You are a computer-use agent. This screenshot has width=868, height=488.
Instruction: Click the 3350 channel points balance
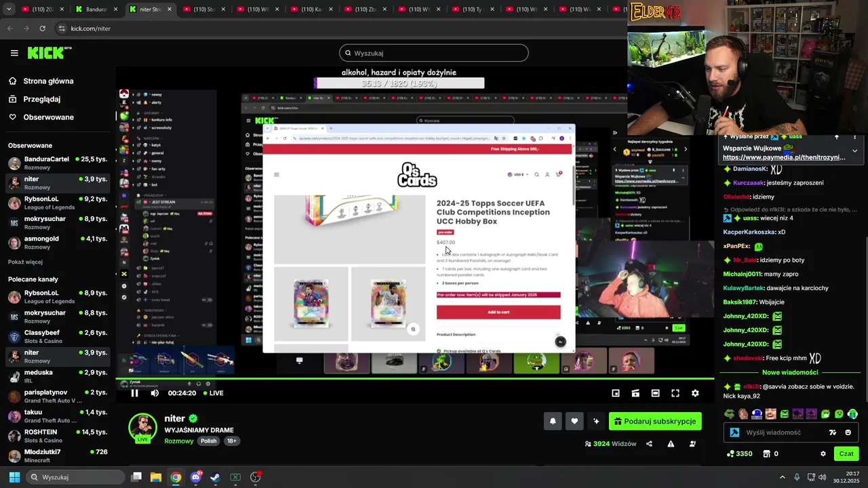pyautogui.click(x=739, y=453)
